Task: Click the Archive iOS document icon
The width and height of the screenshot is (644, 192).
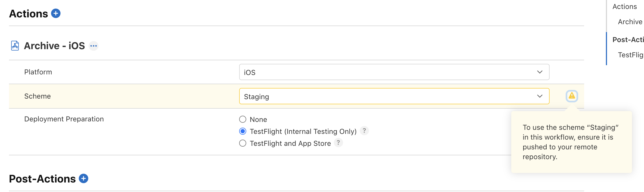Action: coord(15,46)
